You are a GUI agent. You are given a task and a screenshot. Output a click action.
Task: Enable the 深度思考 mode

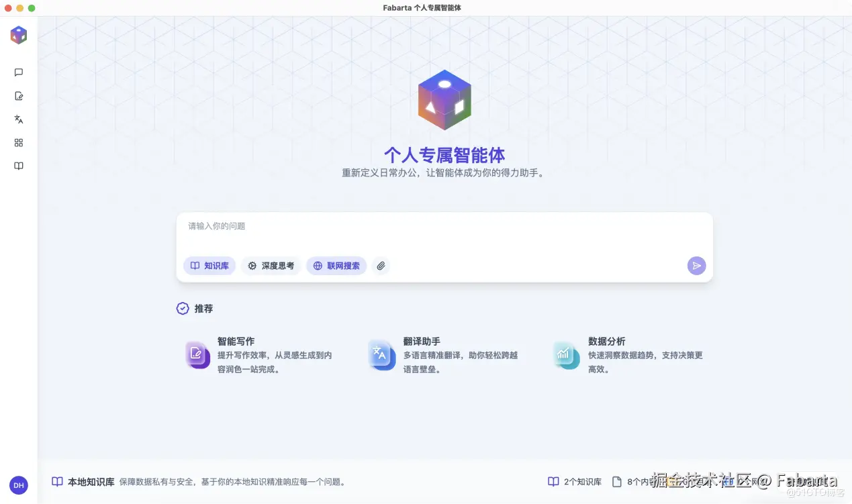[271, 266]
